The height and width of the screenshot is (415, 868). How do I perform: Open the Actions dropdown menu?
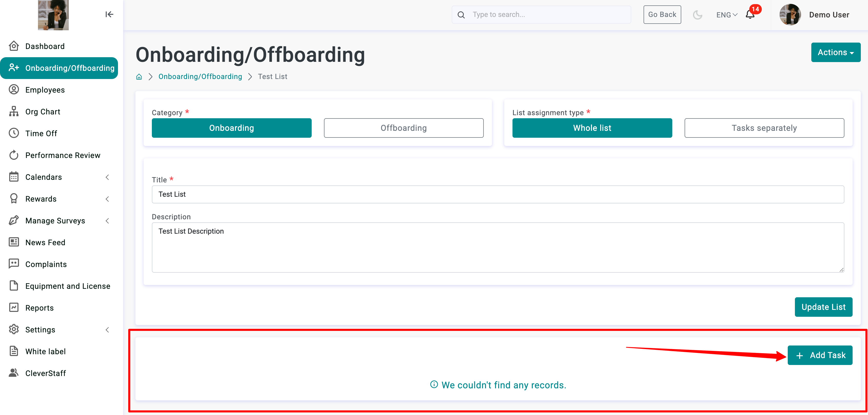coord(836,52)
